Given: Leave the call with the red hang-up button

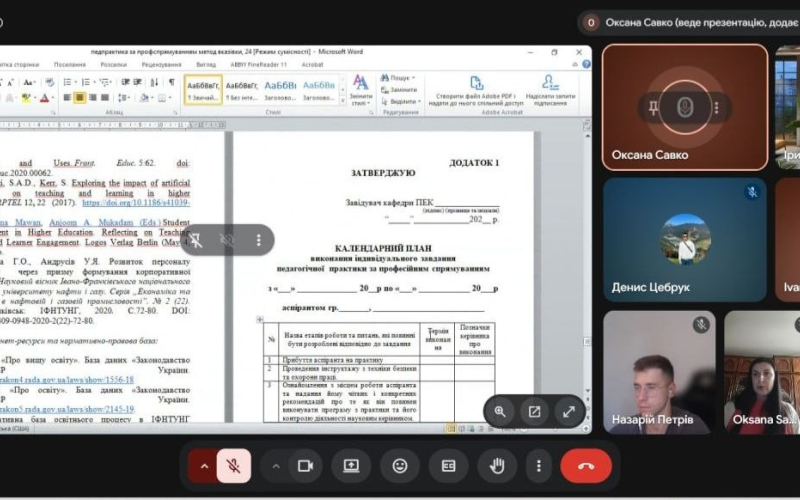Looking at the screenshot, I should (586, 466).
